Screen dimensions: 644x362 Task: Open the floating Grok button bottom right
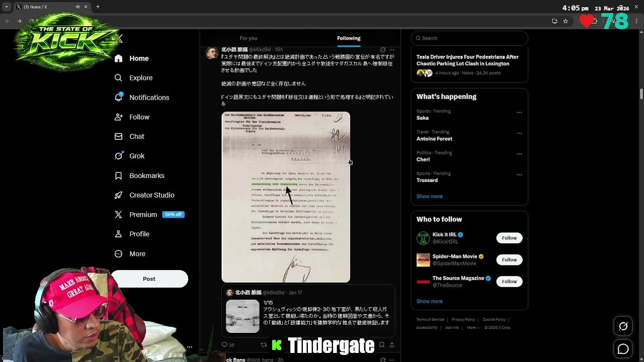pos(623,327)
